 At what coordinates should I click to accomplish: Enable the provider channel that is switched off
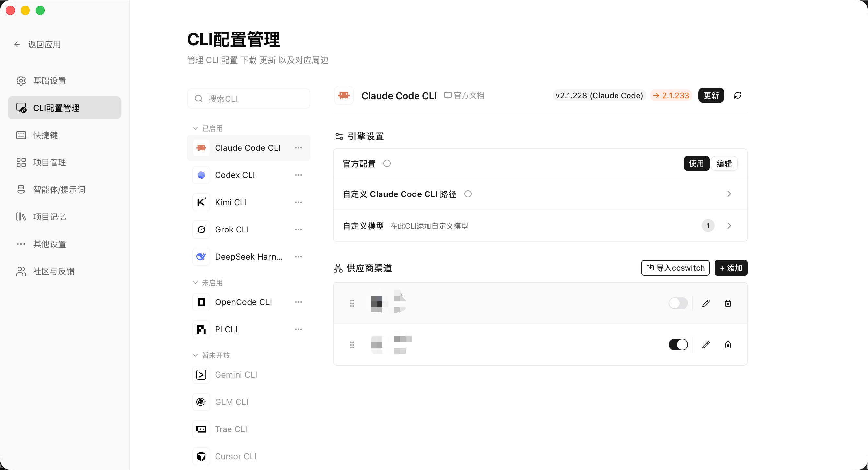(x=678, y=303)
